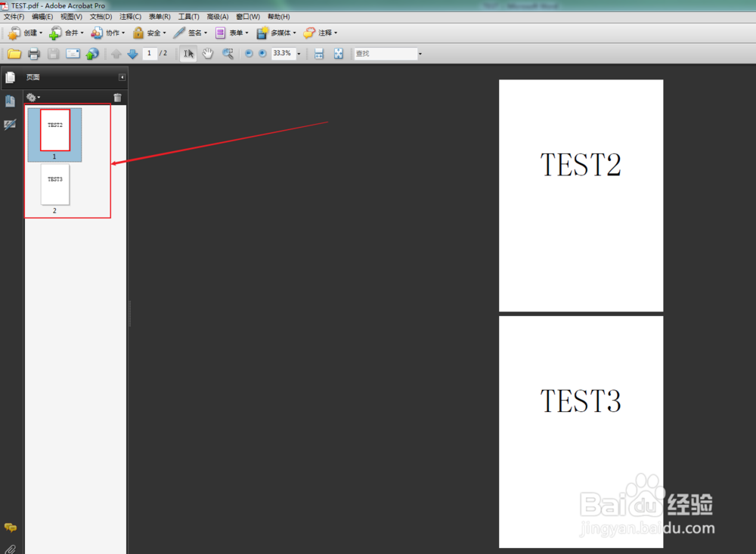The height and width of the screenshot is (554, 756).
Task: Click the Sign (签名) pen icon
Action: point(179,32)
